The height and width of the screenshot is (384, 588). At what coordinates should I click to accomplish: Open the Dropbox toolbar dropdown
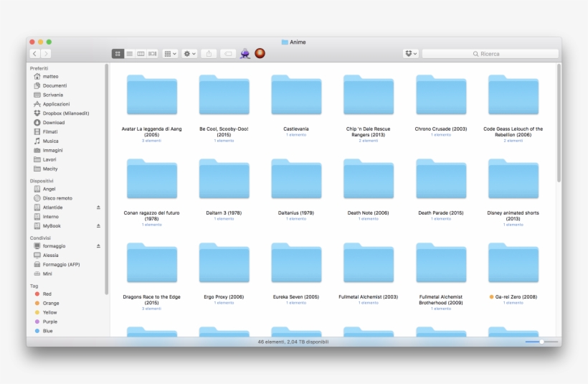click(x=411, y=54)
